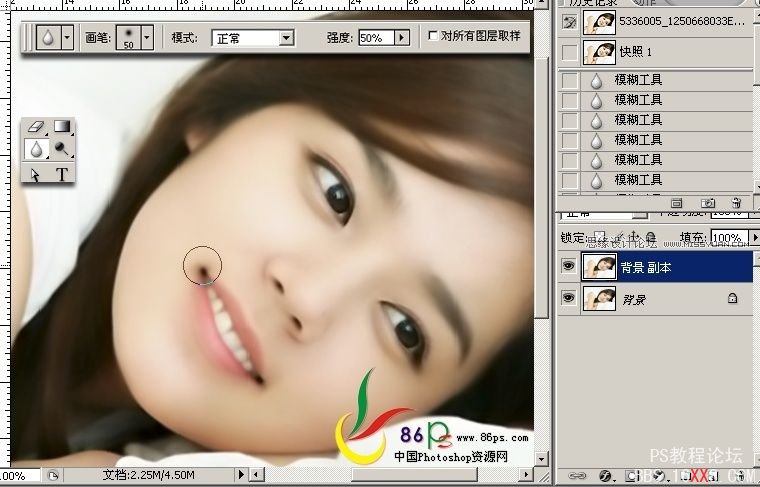
Task: Toggle visibility of the 背景 layer
Action: pos(569,297)
